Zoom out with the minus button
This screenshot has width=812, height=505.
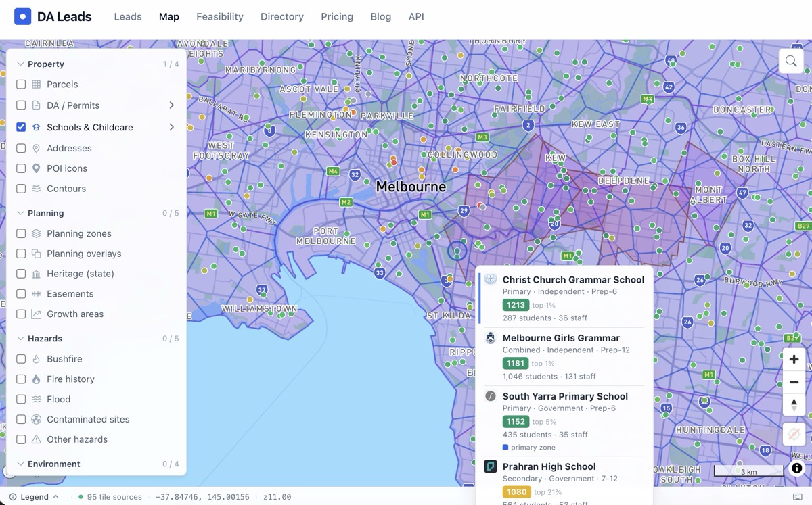coord(794,382)
